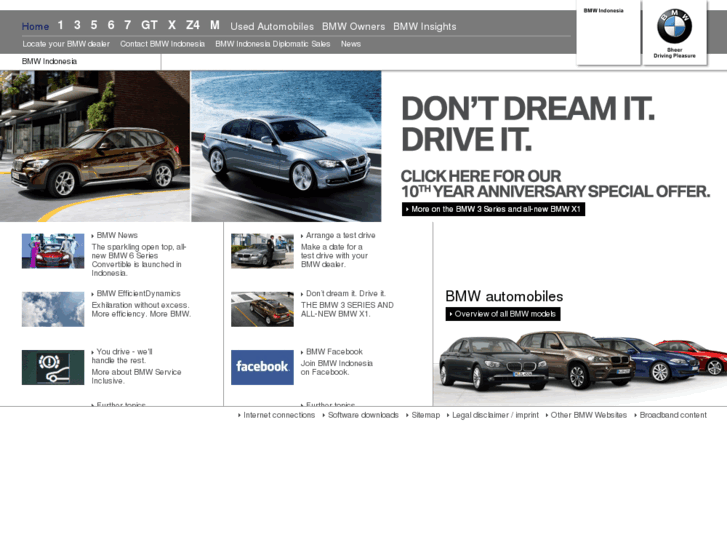Click Contact BMW Indonesia link

[x=162, y=44]
